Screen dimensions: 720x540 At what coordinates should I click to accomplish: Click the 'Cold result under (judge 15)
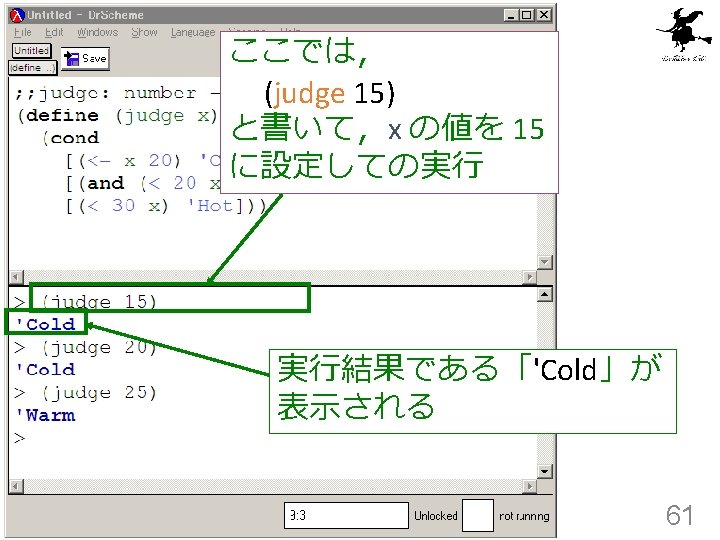[x=45, y=324]
